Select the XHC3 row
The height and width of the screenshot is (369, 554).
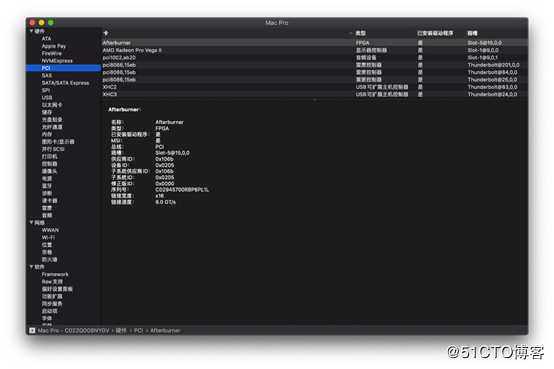pos(315,94)
